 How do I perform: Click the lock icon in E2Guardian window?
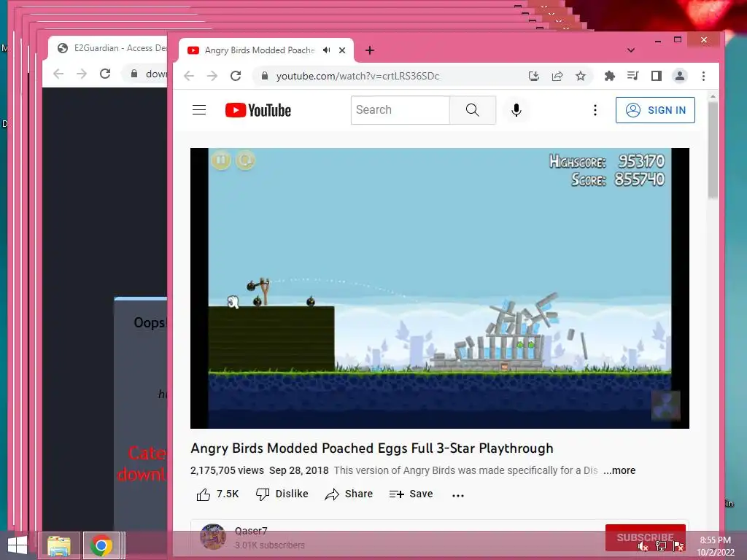coord(134,74)
